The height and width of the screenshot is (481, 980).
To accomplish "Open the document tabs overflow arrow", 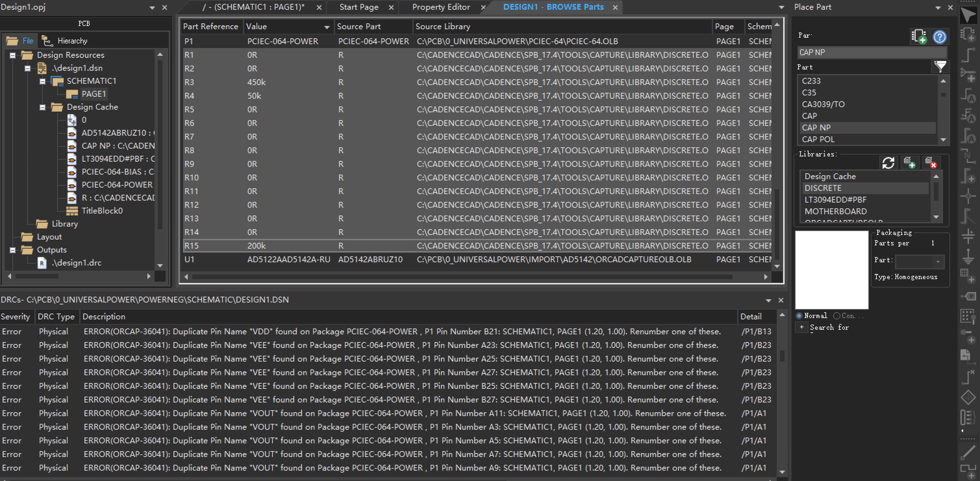I will (x=781, y=7).
